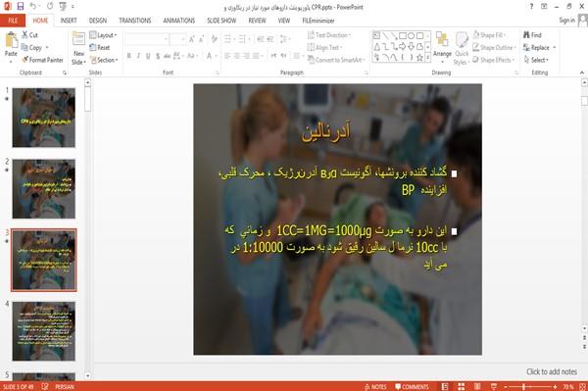Screen dimensions: 588x391
Task: Copy the selection
Action: coord(31,48)
